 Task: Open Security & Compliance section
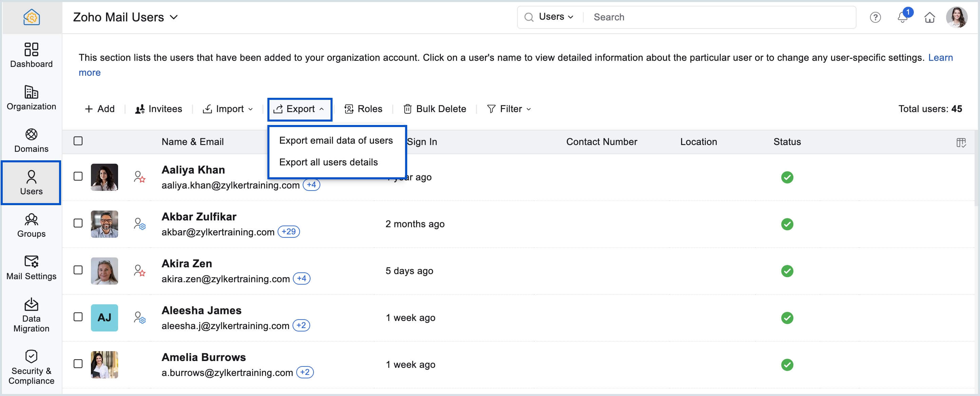click(x=31, y=367)
